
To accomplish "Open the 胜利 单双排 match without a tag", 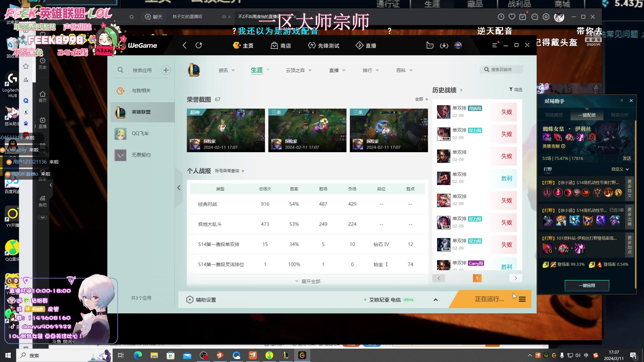I will pos(477,178).
